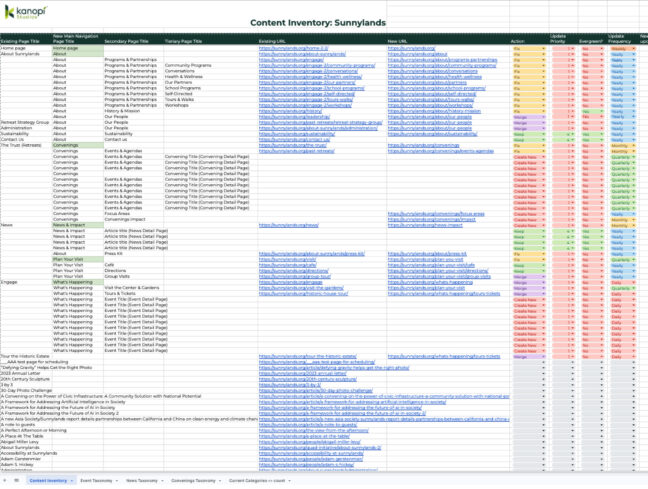Select the Community Programs cell
648x489 pixels.
click(211, 66)
